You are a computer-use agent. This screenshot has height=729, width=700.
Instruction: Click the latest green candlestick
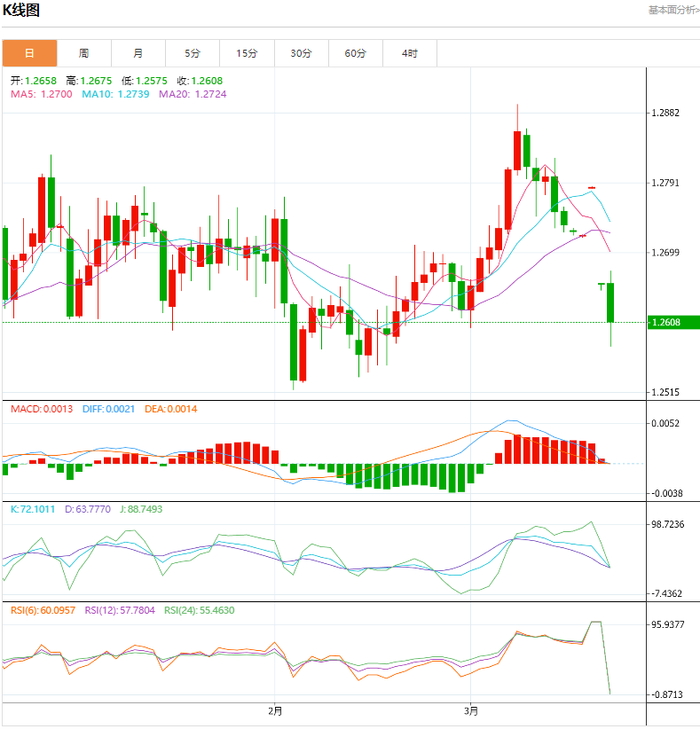click(610, 302)
